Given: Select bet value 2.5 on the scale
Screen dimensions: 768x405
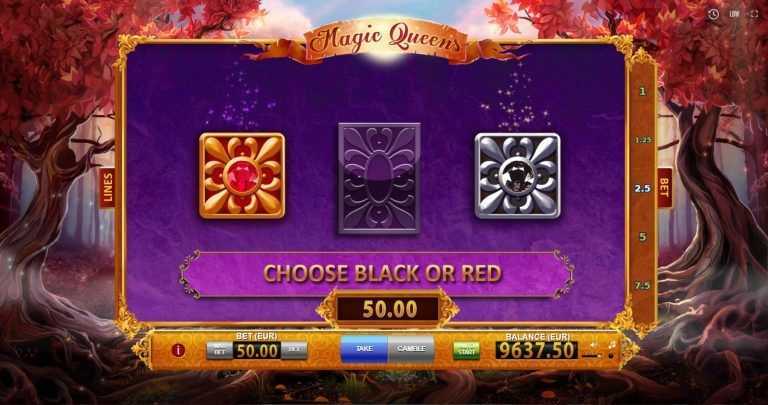Looking at the screenshot, I should click(x=643, y=188).
